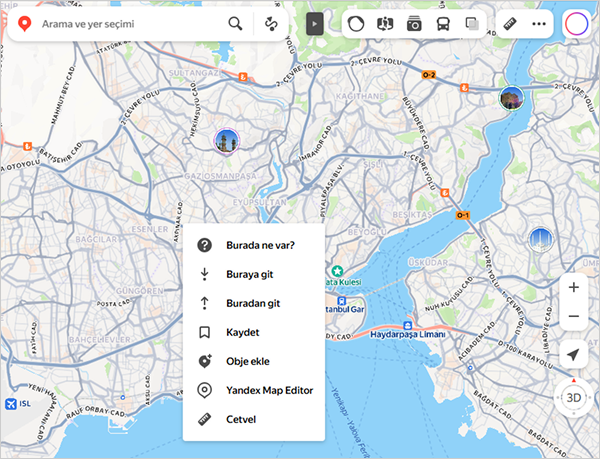
Task: Open the mosque photo marker near Gaziosmanpaşa
Action: tap(227, 141)
